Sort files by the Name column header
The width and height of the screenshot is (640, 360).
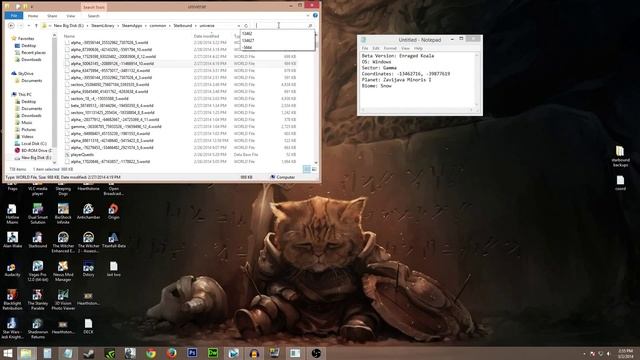pos(69,36)
